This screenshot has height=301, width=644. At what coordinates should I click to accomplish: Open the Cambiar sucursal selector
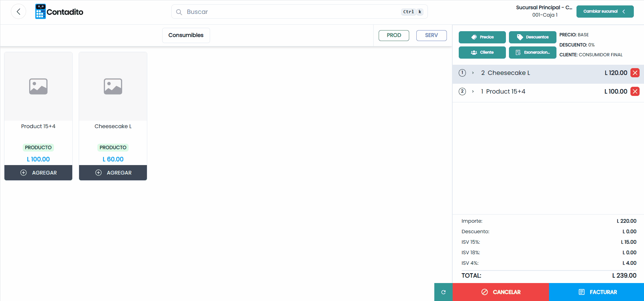(605, 12)
